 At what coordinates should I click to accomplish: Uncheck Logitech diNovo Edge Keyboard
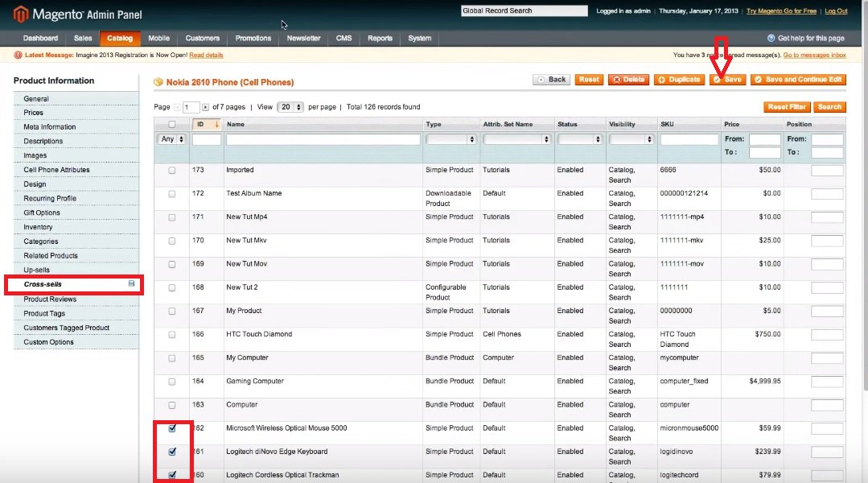pyautogui.click(x=172, y=452)
